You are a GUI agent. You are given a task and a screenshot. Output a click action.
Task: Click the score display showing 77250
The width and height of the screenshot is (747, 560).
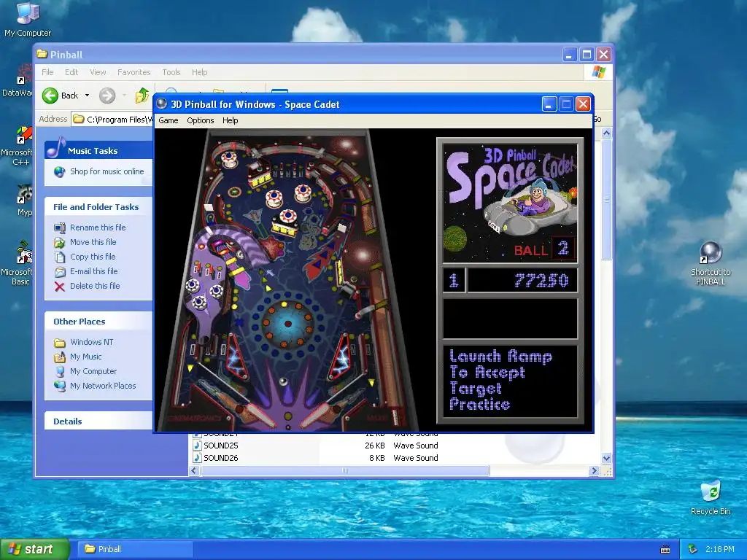pyautogui.click(x=523, y=281)
